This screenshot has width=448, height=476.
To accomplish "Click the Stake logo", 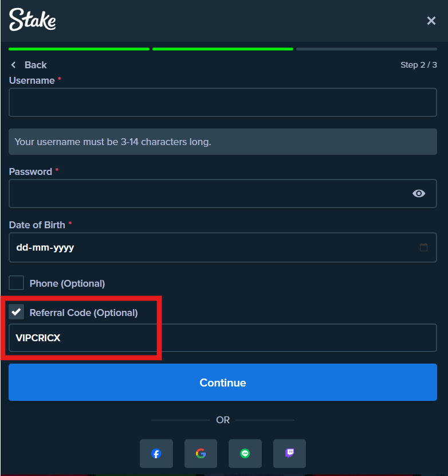I will tap(32, 20).
